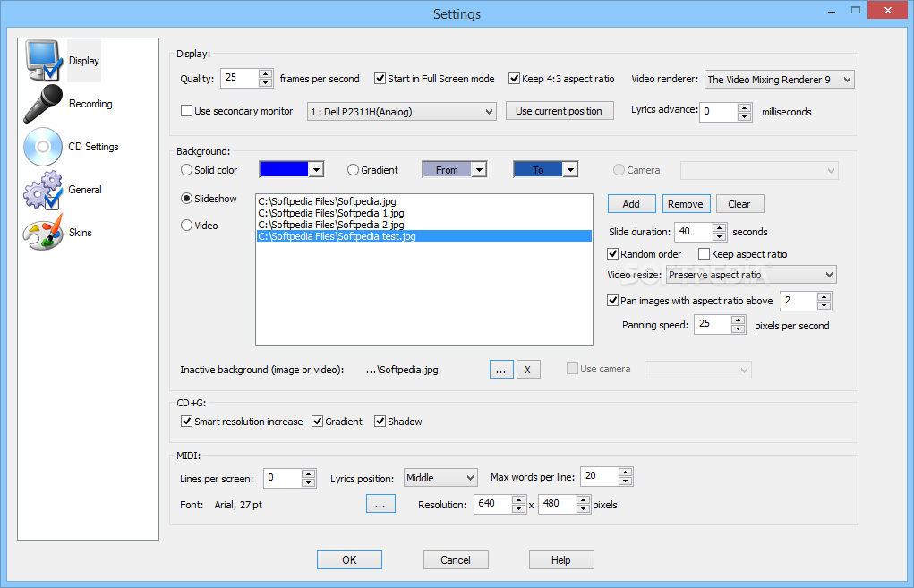
Task: Increase Quality frames per second value
Action: point(265,73)
